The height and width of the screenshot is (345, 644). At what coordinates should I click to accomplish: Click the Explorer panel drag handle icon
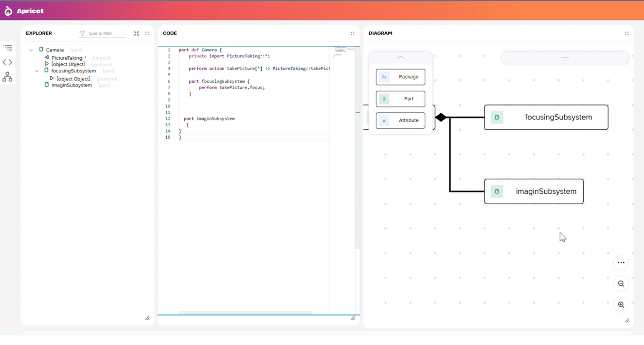point(147,34)
